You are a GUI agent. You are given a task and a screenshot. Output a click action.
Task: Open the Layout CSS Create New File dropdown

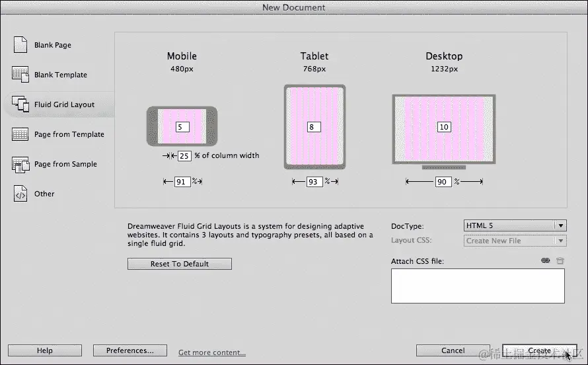coord(515,241)
